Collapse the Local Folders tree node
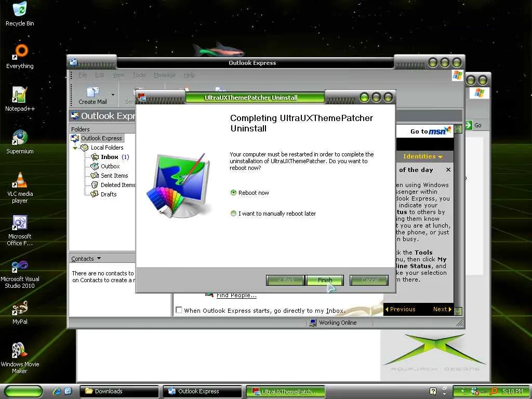532x399 pixels. (x=75, y=148)
